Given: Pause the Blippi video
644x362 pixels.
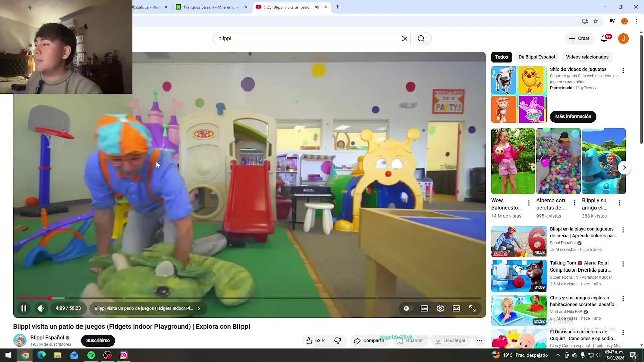Looking at the screenshot, I should pos(23,308).
